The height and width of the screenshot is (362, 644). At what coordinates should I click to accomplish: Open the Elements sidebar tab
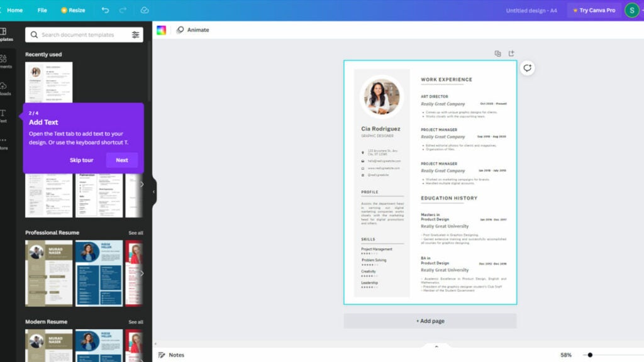(5, 62)
